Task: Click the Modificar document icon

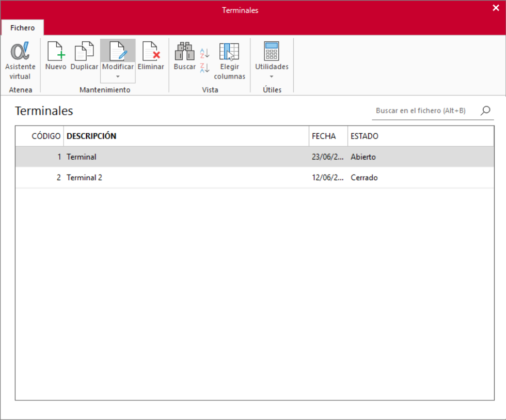Action: tap(118, 51)
